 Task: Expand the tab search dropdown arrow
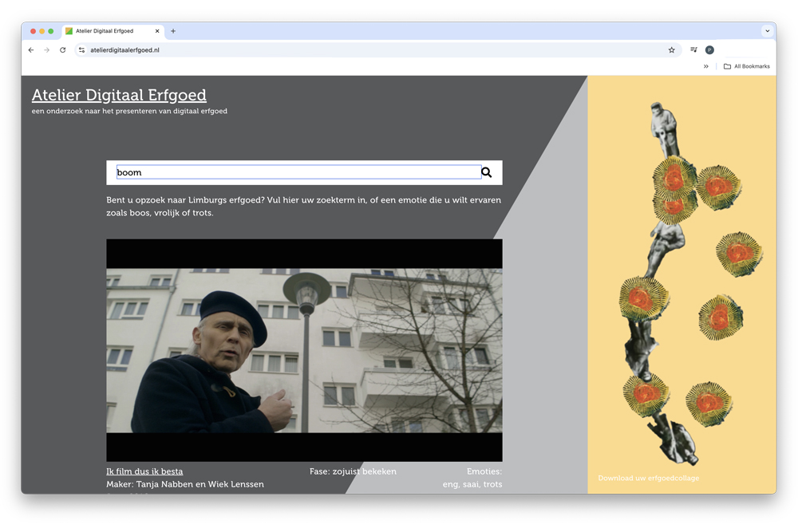[x=767, y=31]
